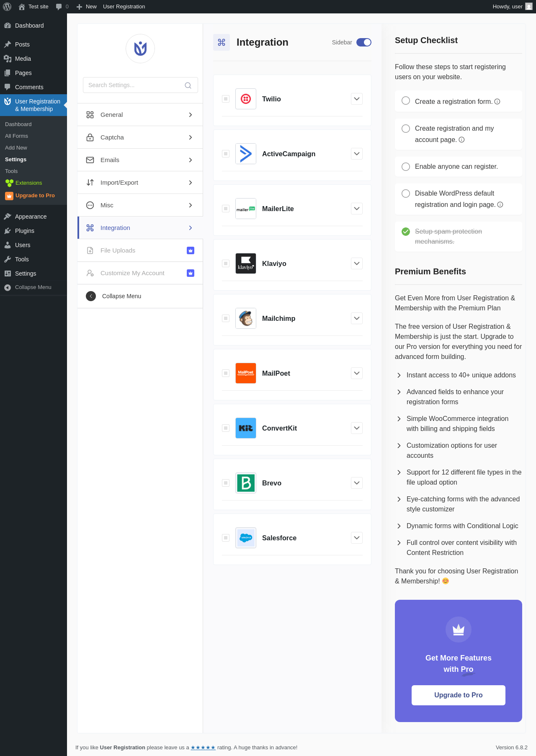The width and height of the screenshot is (536, 756).
Task: Open the Import/Export settings tab
Action: tap(140, 183)
